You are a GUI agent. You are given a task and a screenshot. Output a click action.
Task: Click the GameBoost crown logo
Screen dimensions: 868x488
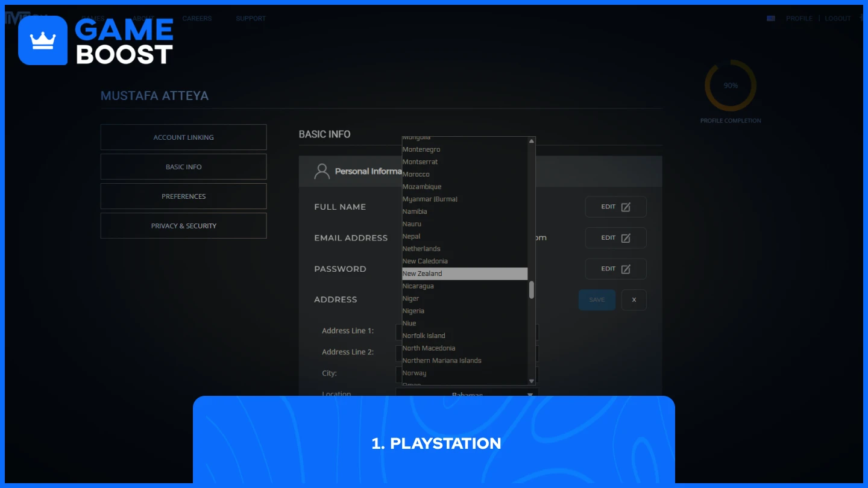(x=42, y=40)
